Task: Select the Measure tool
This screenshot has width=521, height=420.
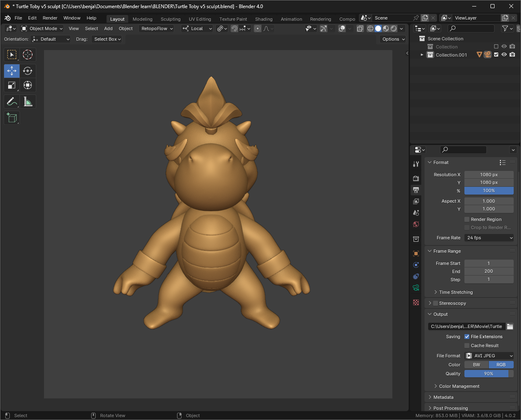Action: (x=28, y=101)
